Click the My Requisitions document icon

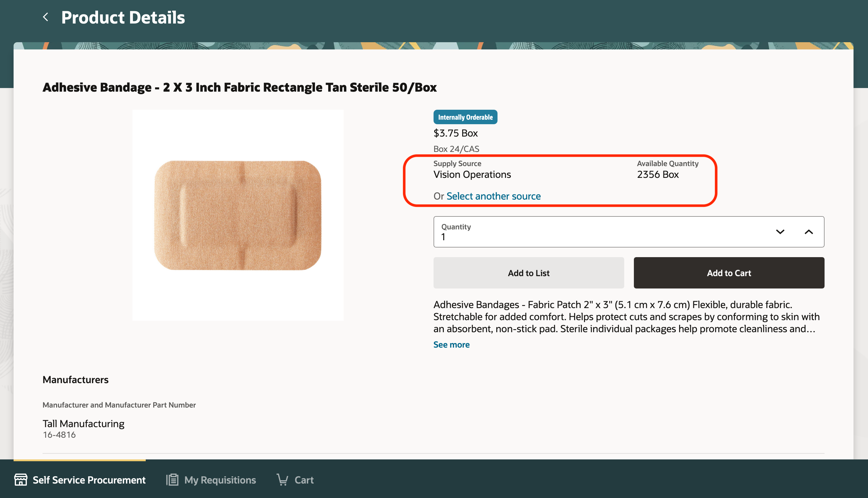pos(172,480)
